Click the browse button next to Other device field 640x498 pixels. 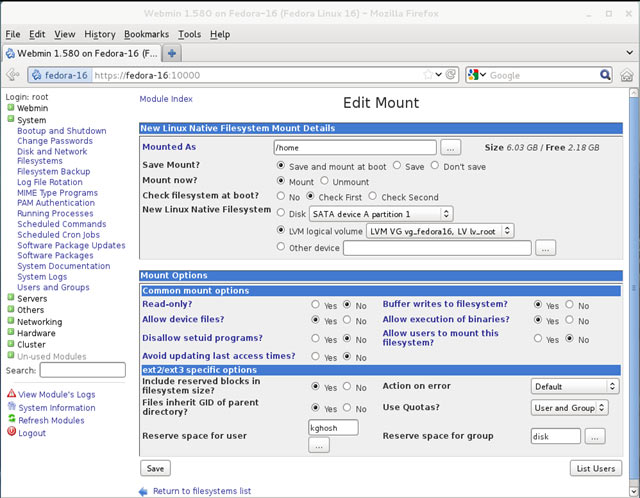click(545, 248)
